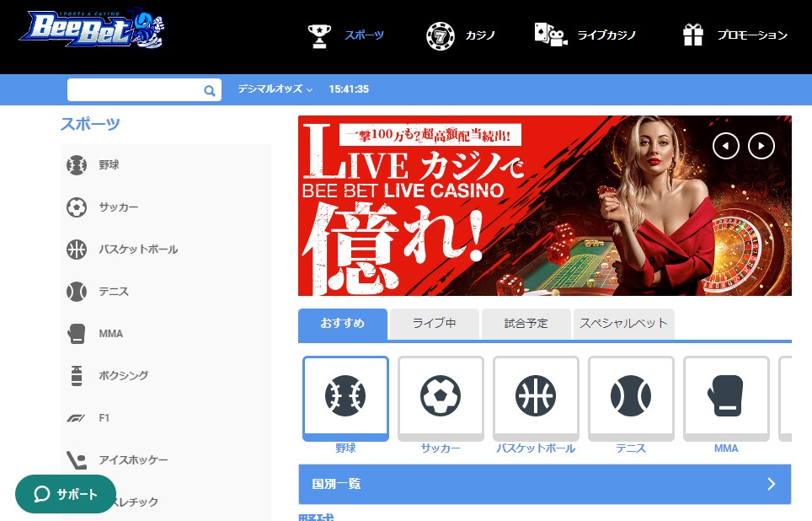Click the テニス sidebar link
Viewport: 812px width, 521px height.
pyautogui.click(x=114, y=292)
